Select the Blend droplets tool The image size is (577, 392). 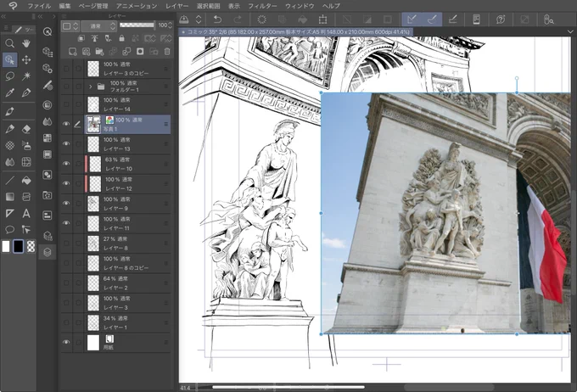point(10,162)
